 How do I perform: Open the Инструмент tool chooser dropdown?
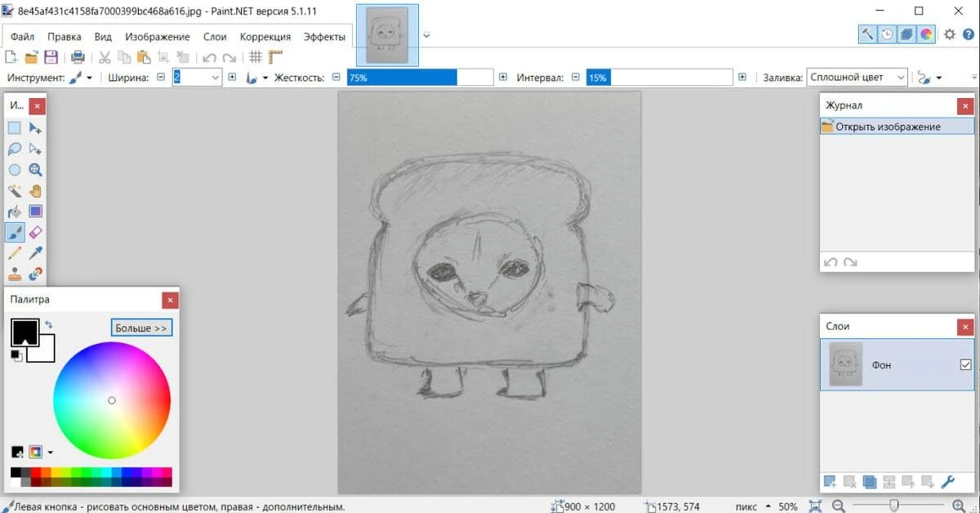(x=80, y=78)
